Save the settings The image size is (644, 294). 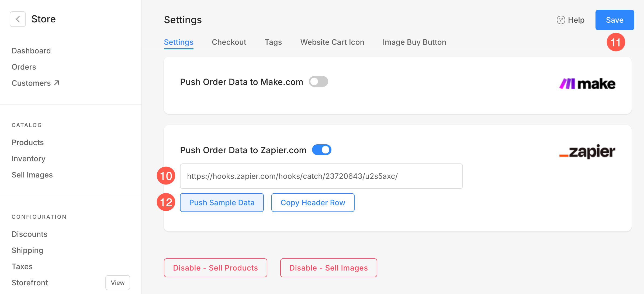(x=615, y=20)
